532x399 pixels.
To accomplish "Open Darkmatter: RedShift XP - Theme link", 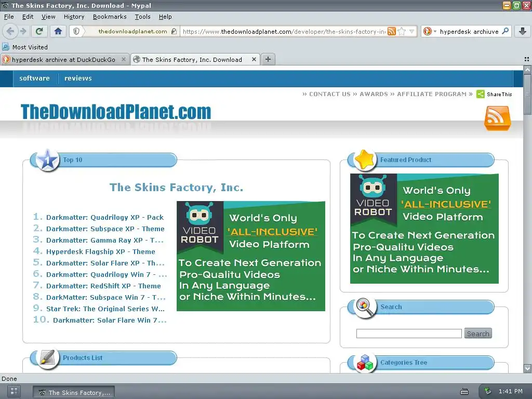I will pos(103,286).
